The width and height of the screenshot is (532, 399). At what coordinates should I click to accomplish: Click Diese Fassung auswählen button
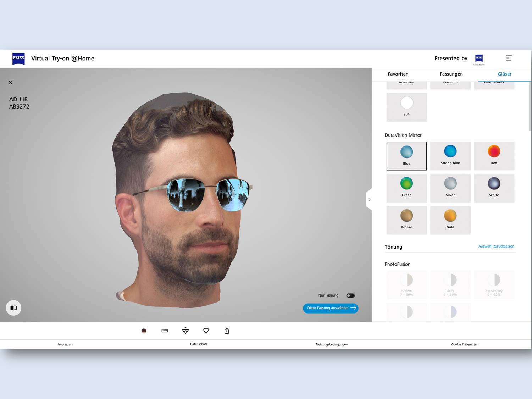(x=330, y=308)
